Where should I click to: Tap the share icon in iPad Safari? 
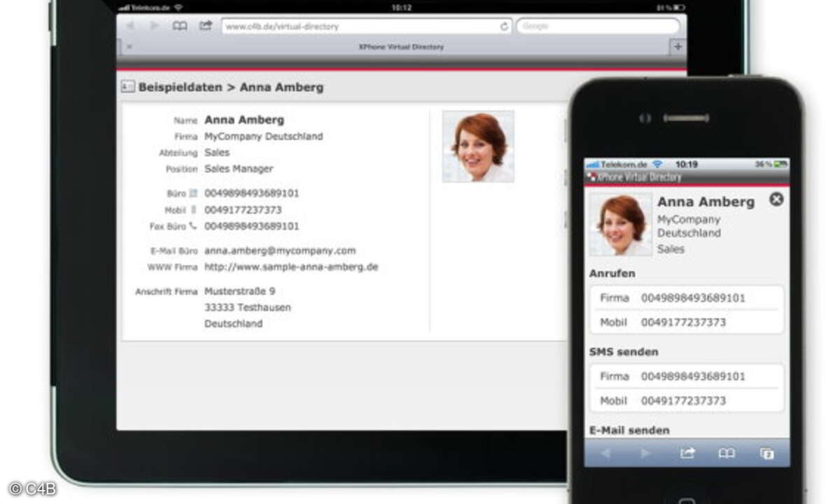(205, 26)
